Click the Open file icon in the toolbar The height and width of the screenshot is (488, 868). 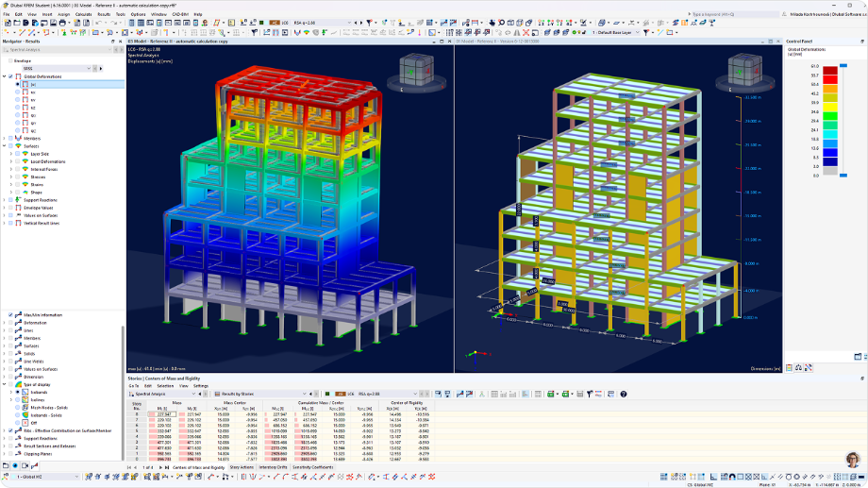click(x=17, y=23)
